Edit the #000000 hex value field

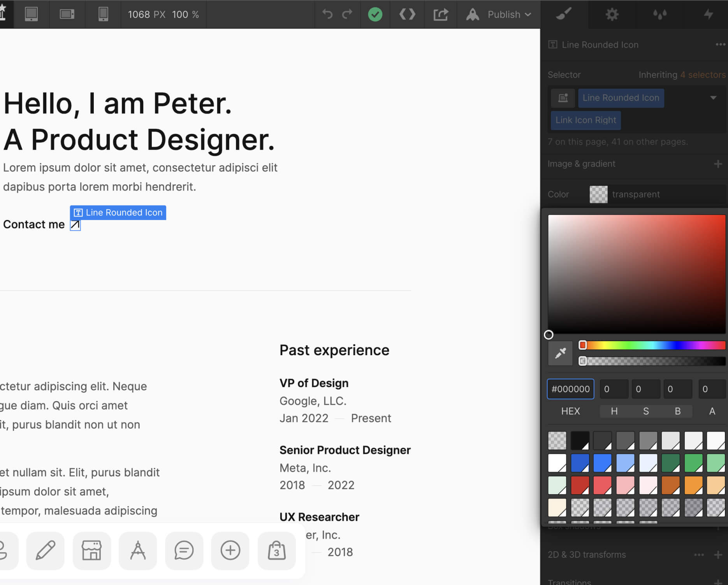coord(570,389)
